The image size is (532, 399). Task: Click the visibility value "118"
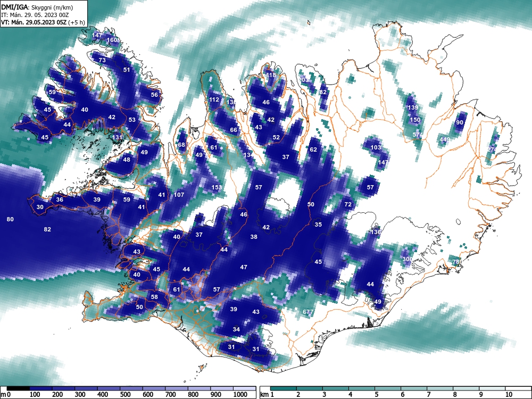271,75
